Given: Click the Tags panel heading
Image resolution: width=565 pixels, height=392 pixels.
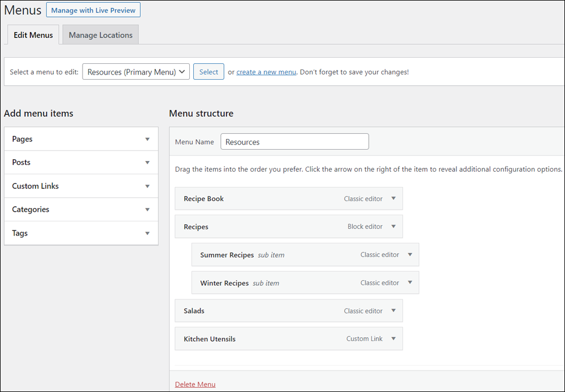Looking at the screenshot, I should click(x=20, y=233).
